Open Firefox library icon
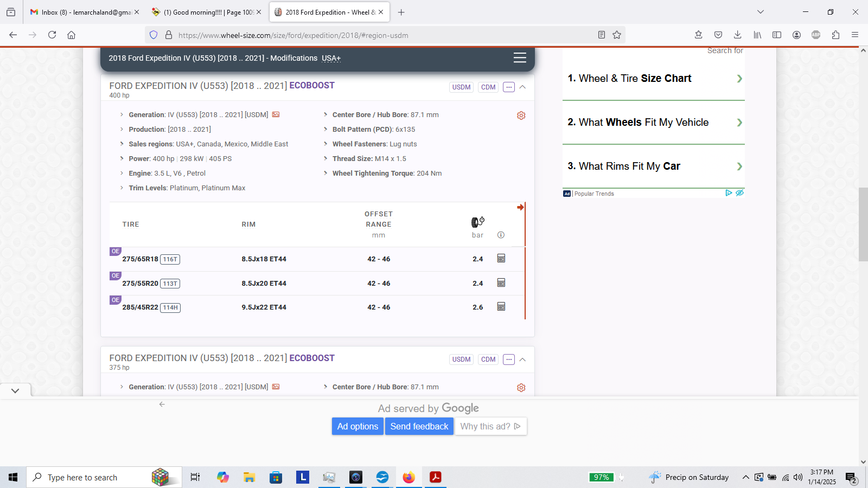This screenshot has width=868, height=488. [757, 35]
